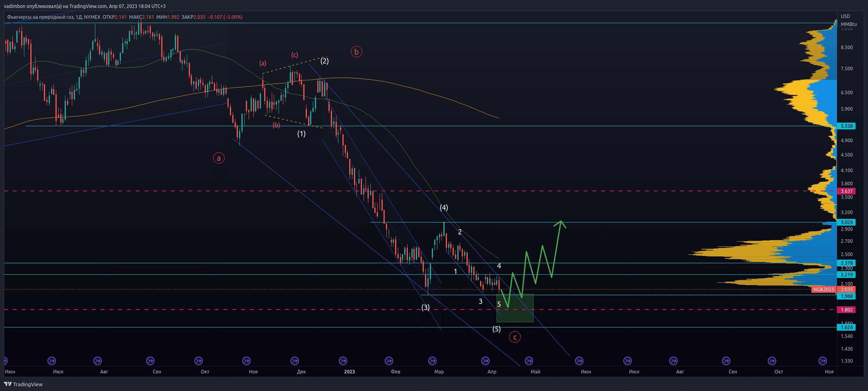Click the event marker icon above Мар
Screen dimensions: 868x391
pos(432,361)
